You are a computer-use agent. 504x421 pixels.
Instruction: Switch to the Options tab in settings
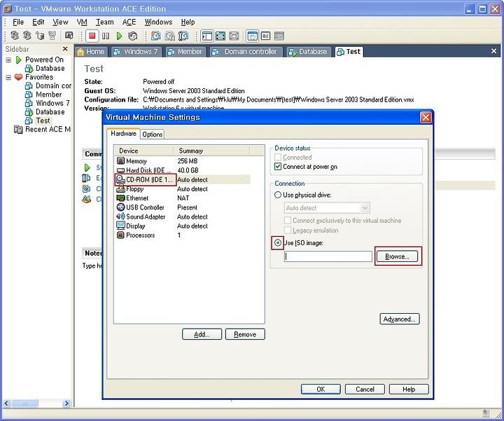click(x=153, y=134)
